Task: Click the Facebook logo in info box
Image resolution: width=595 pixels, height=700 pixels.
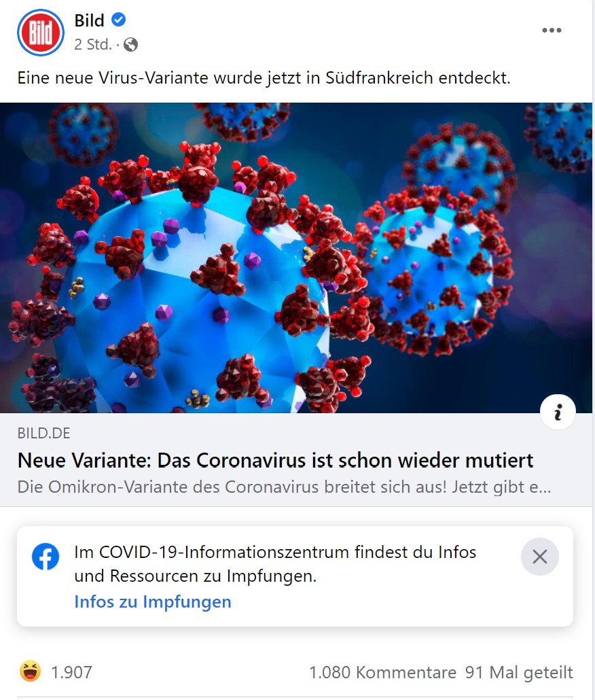Action: coord(46,556)
